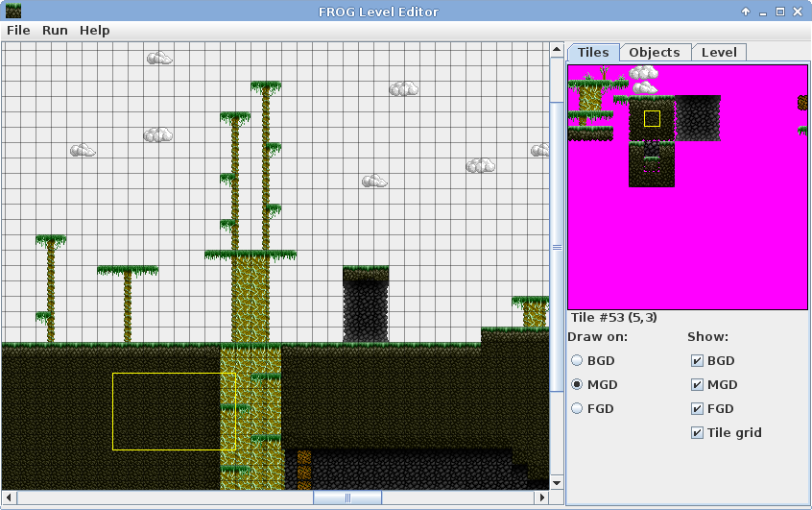812x510 pixels.
Task: Select the upper cloud tile in tileset
Action: pyautogui.click(x=644, y=73)
